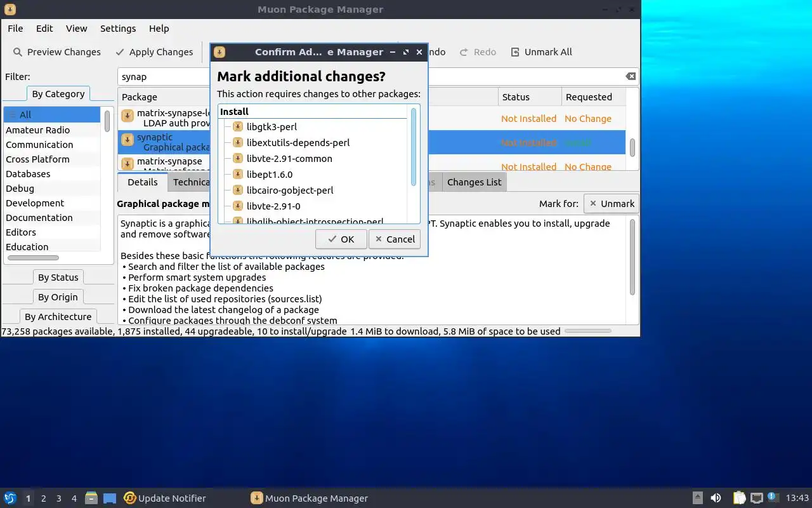Click Unmark All in the toolbar

point(541,52)
